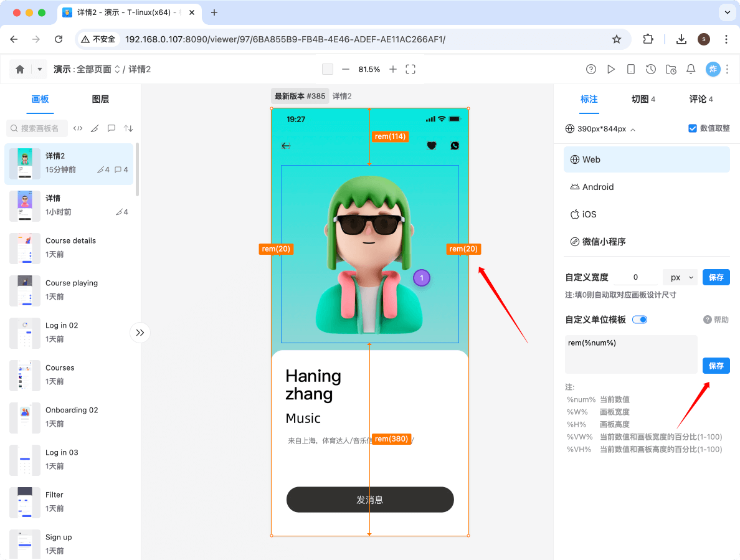740x560 pixels.
Task: Open the dropdown arrow next to home
Action: click(x=40, y=69)
